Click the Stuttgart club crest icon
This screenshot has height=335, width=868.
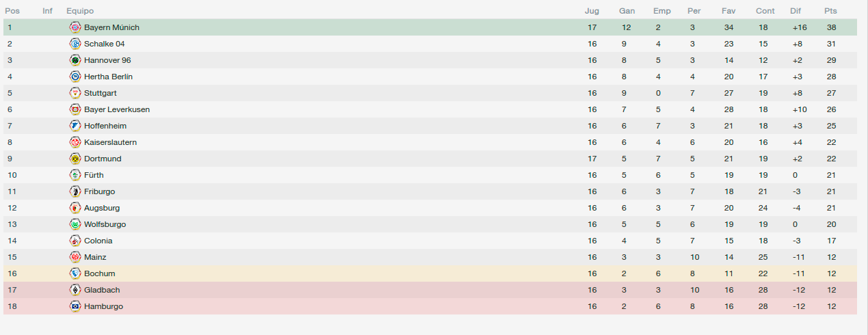tap(75, 93)
